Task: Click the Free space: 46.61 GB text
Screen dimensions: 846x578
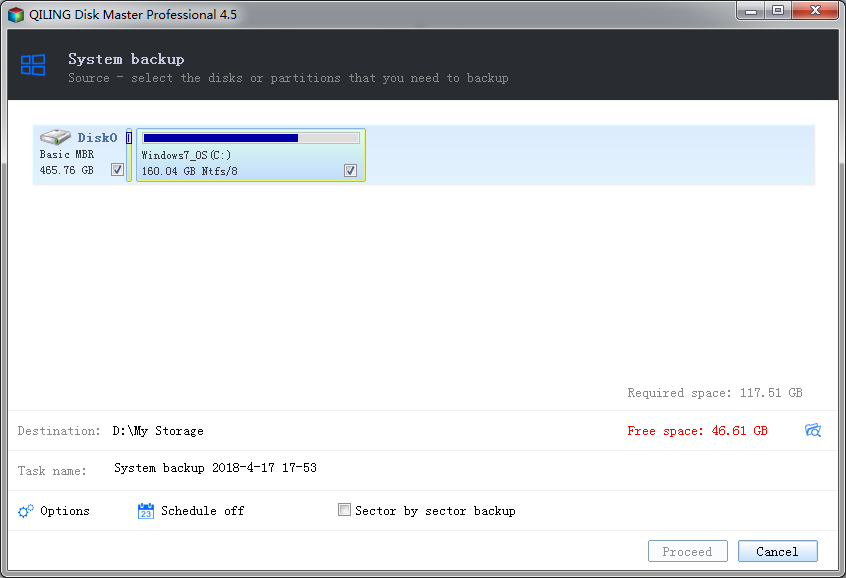Action: pyautogui.click(x=697, y=431)
